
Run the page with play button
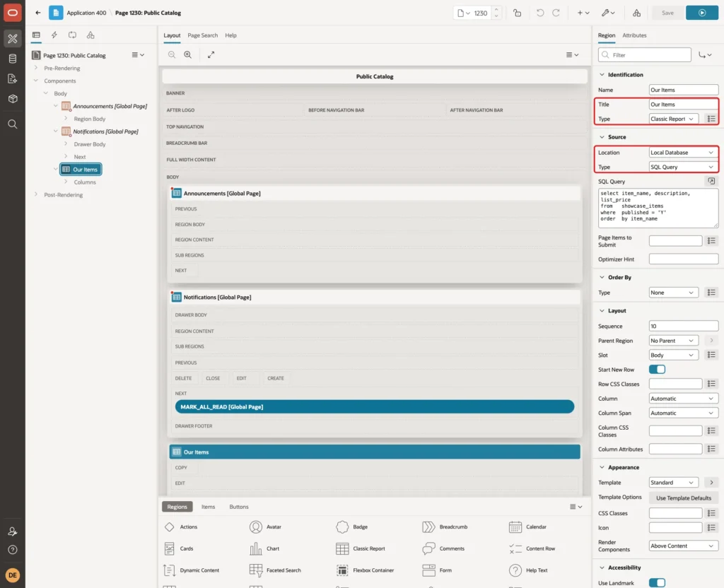click(702, 13)
